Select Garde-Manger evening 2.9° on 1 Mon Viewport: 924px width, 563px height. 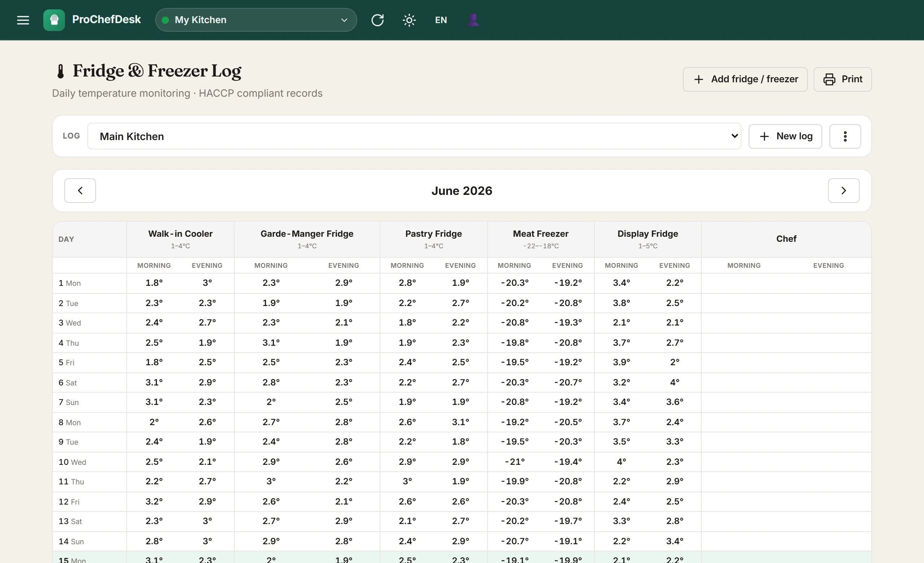tap(344, 283)
